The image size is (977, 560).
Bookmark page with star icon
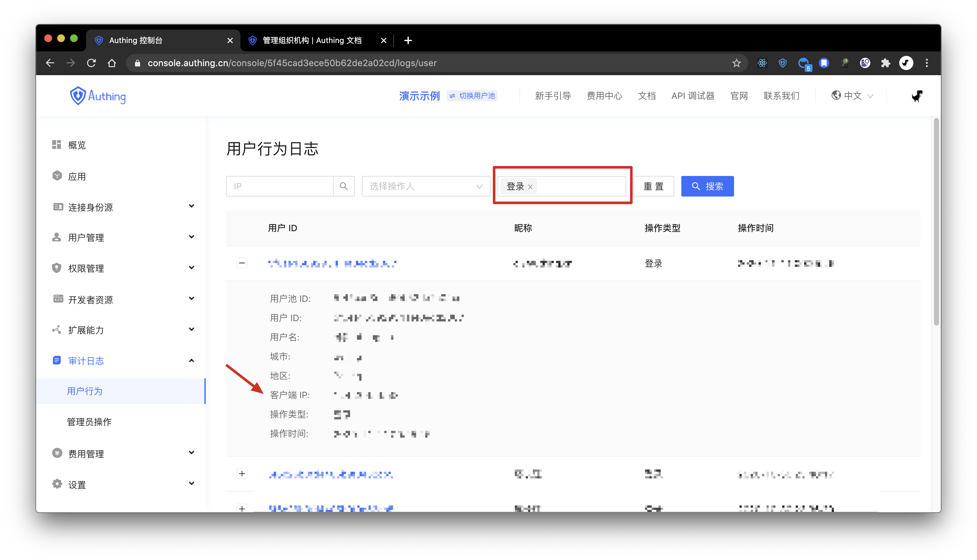click(736, 63)
